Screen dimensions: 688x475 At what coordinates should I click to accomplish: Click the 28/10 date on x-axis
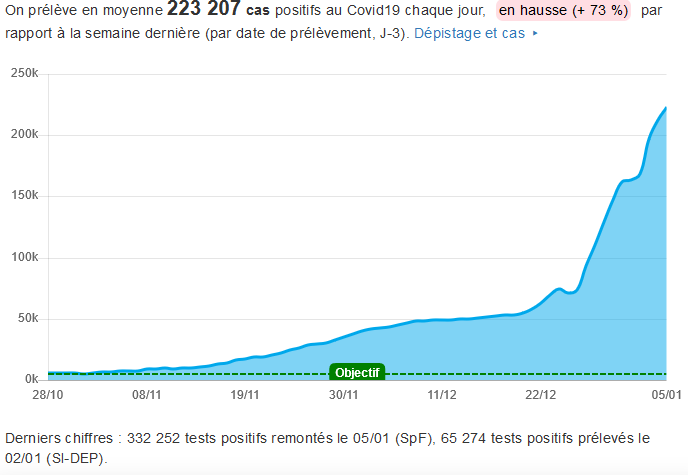[48, 395]
